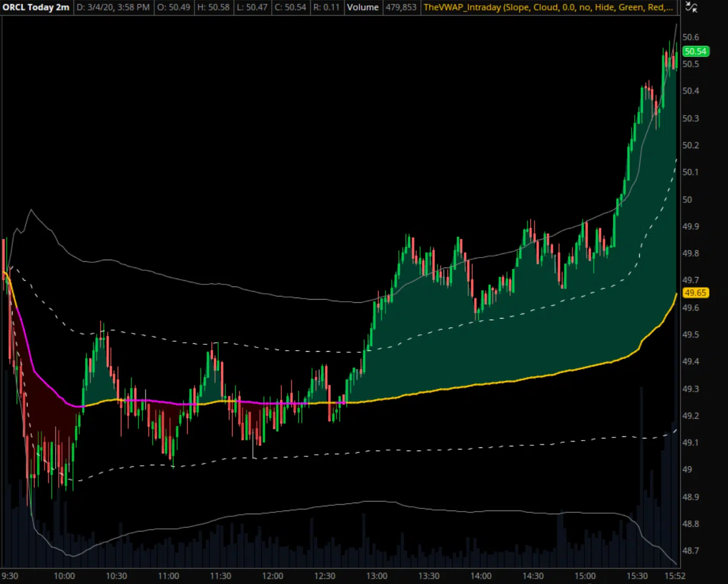Screen dimensions: 728x584
Task: Click the 48.7 price axis label
Action: (x=691, y=550)
